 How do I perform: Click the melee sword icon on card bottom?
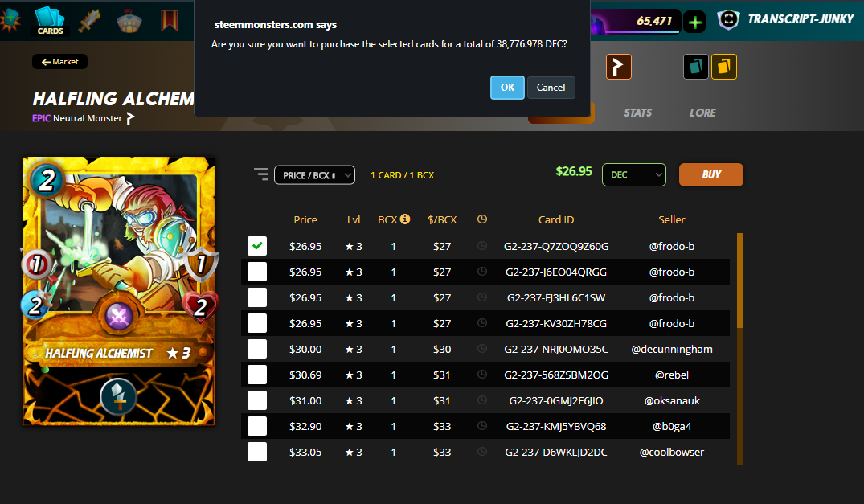coord(118,396)
